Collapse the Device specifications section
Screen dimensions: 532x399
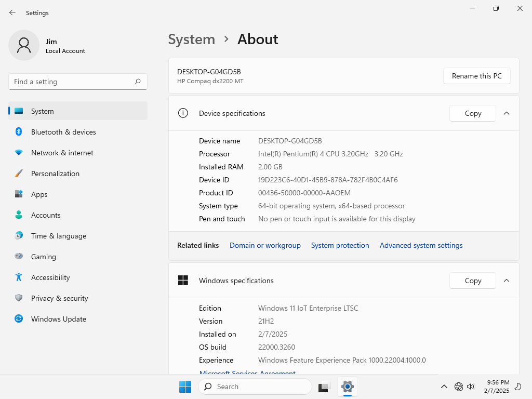pyautogui.click(x=507, y=113)
